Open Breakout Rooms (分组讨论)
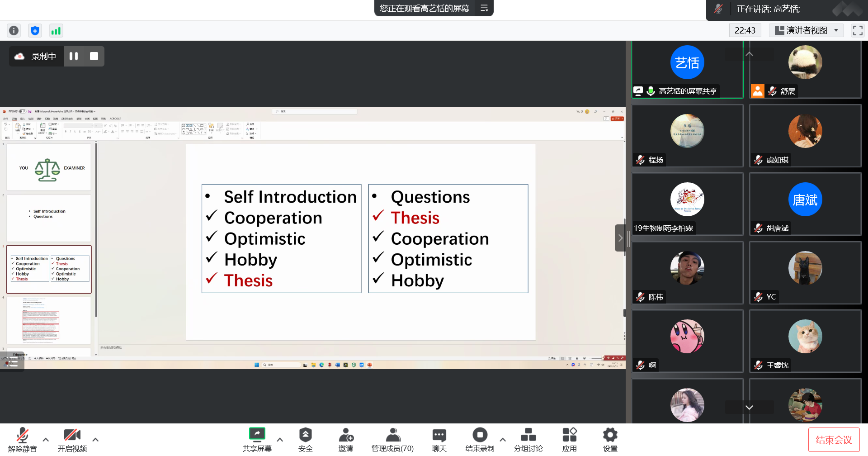868x456 pixels. 528,439
